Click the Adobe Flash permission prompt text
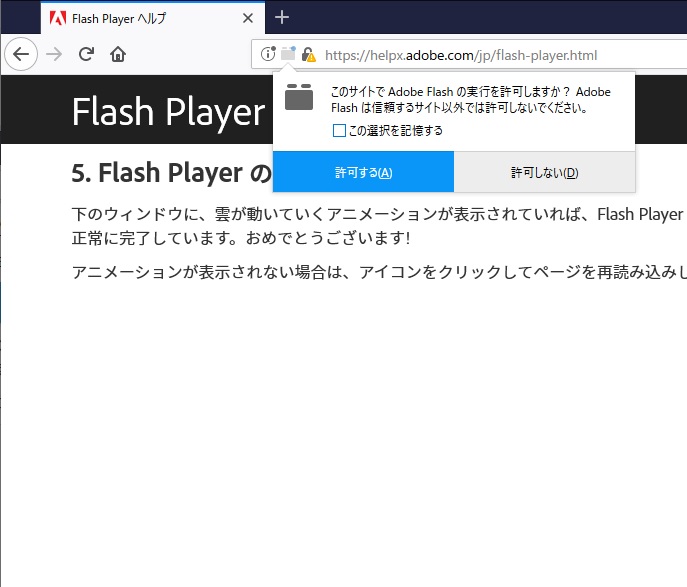The width and height of the screenshot is (687, 587). coord(470,99)
